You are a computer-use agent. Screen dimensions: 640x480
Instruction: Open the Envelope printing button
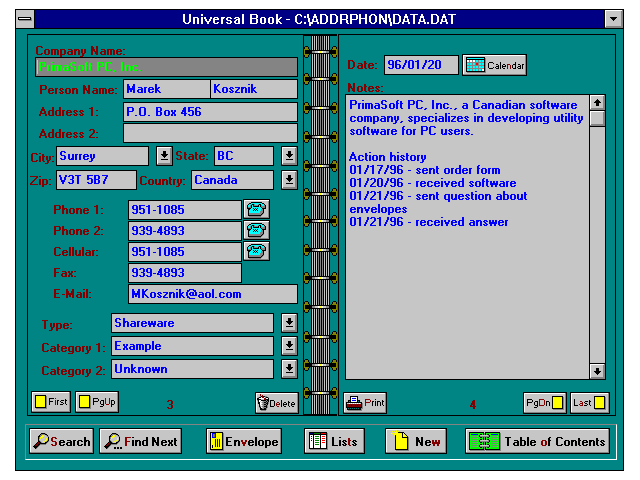(x=243, y=441)
